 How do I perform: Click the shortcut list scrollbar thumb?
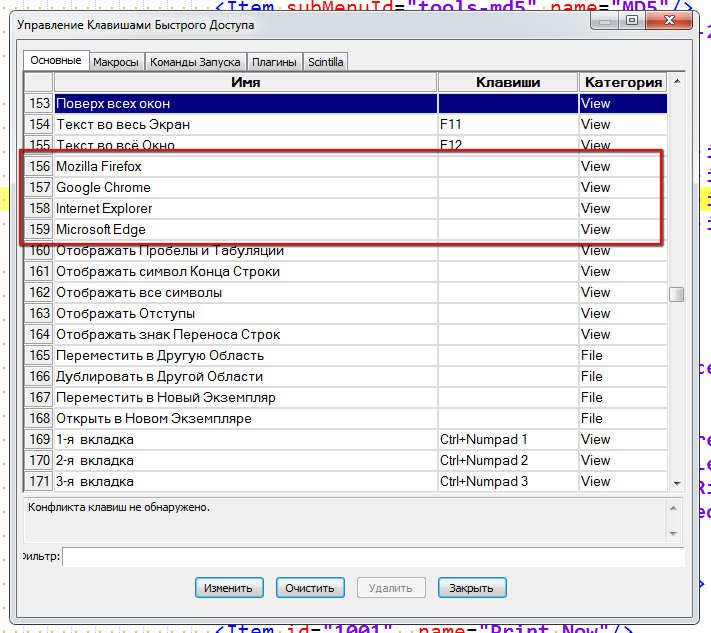tap(677, 294)
